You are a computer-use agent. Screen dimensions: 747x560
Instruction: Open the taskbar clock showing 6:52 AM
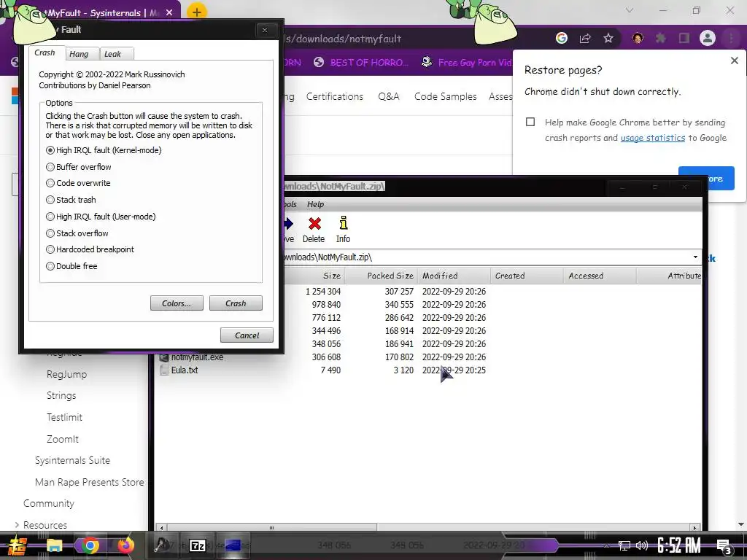click(x=679, y=545)
